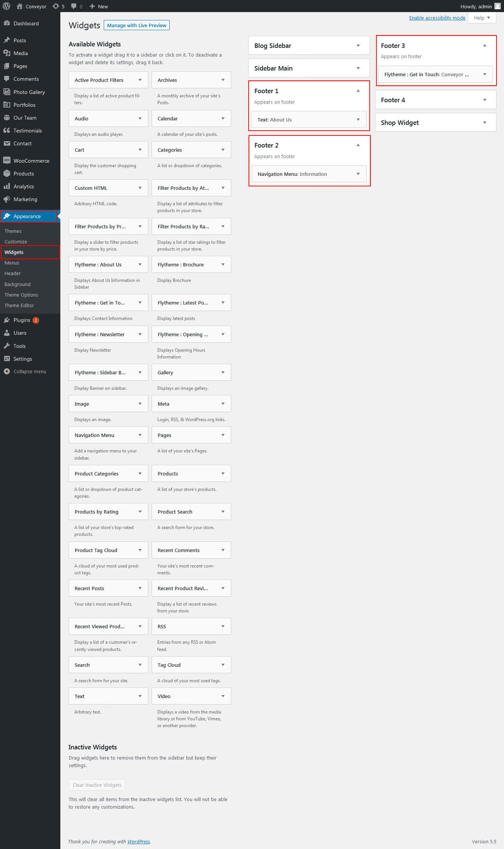
Task: Click the updates icon showing 5
Action: click(x=56, y=6)
